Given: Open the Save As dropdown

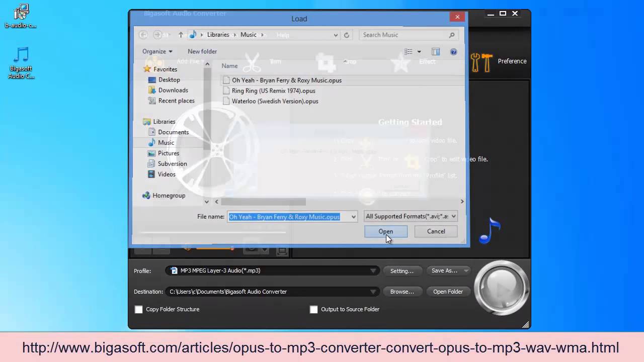Looking at the screenshot, I should [466, 270].
